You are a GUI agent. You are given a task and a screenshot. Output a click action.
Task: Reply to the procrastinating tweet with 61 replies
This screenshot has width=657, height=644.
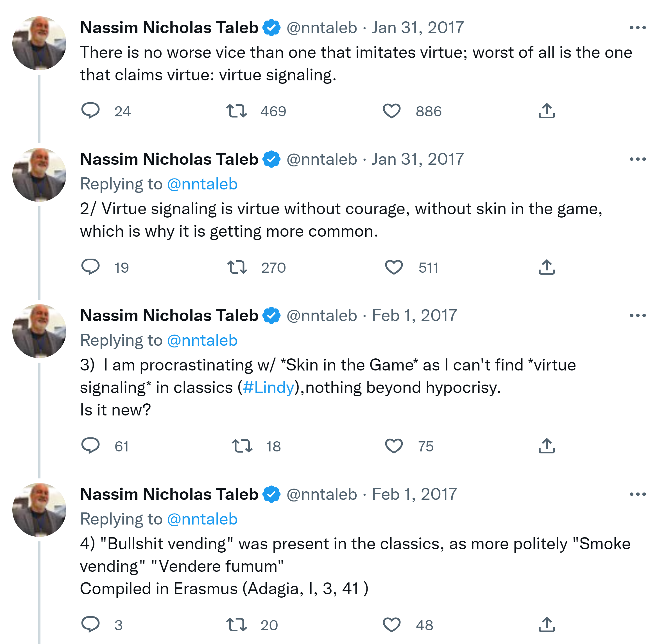tap(90, 446)
